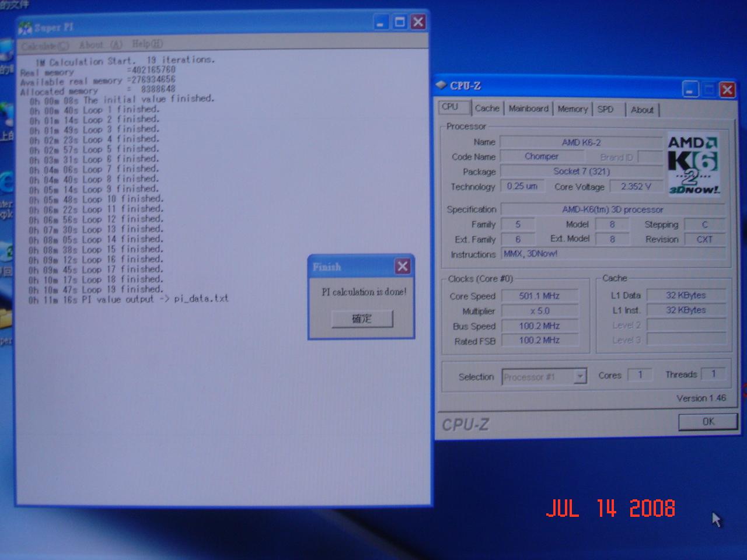Click the Real memory line
This screenshot has height=560, width=747.
coord(97,71)
